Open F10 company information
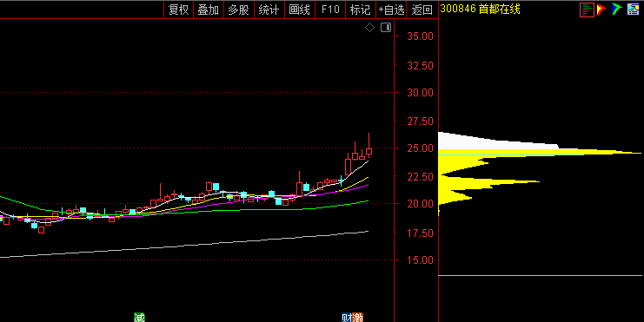 [330, 10]
